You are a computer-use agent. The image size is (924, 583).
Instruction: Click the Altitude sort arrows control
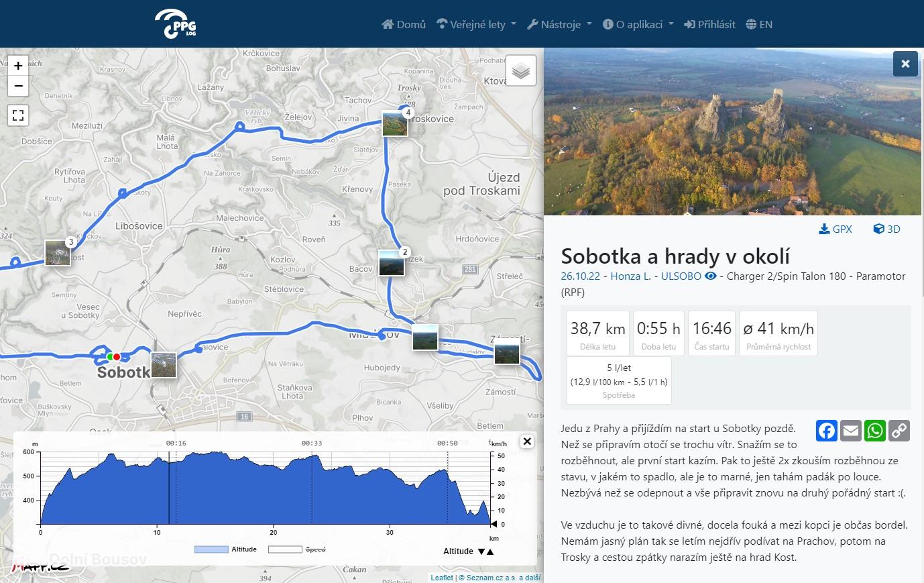pyautogui.click(x=485, y=551)
